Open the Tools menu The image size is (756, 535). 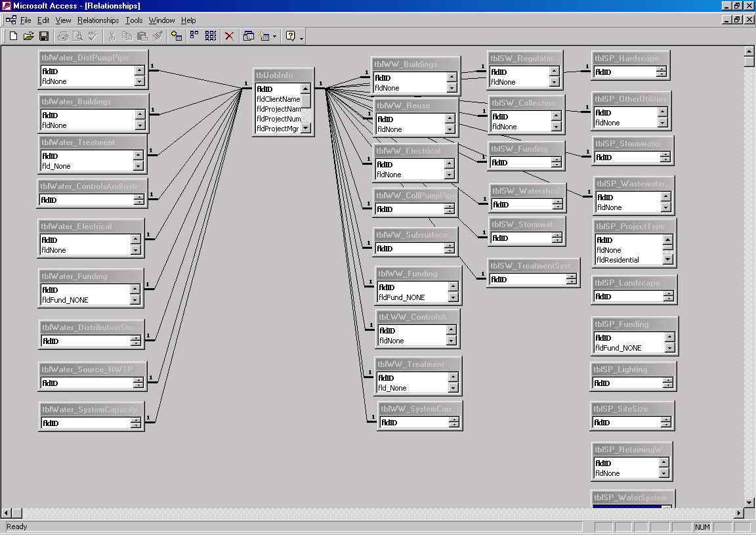click(134, 20)
